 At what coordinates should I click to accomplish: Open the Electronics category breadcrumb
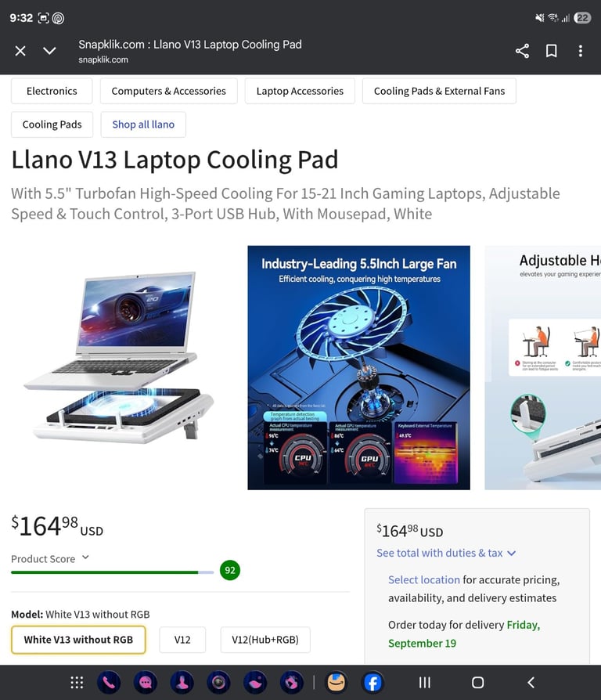coord(52,91)
